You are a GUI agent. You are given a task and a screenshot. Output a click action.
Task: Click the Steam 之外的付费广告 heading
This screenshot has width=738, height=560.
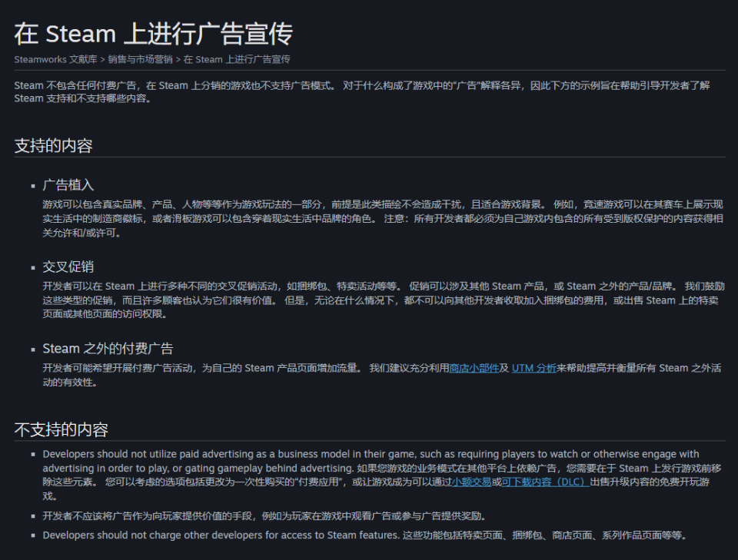click(108, 349)
